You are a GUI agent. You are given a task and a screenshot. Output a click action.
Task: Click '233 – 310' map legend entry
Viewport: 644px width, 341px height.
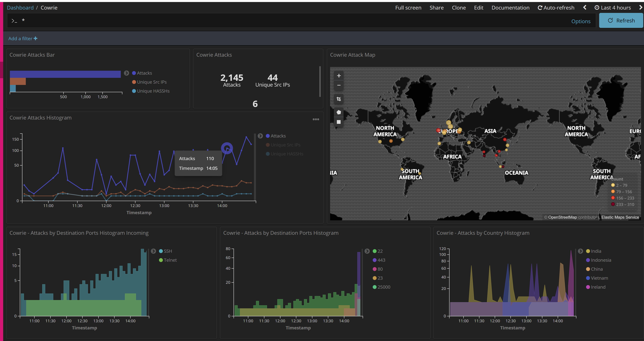click(623, 204)
